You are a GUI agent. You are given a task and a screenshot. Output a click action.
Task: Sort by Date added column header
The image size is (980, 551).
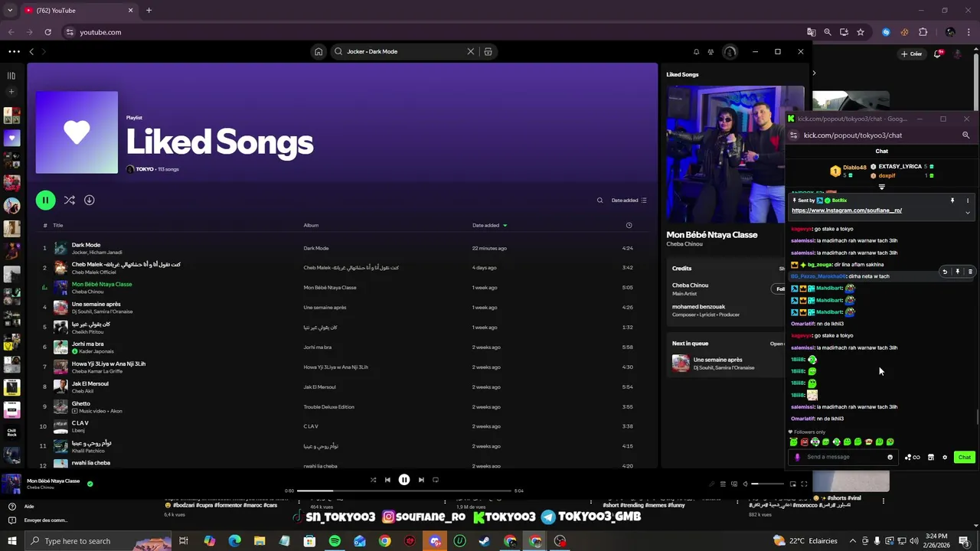pyautogui.click(x=489, y=225)
